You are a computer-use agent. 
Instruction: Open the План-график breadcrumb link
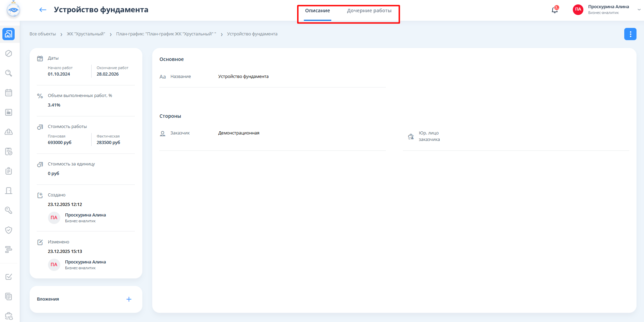click(166, 34)
